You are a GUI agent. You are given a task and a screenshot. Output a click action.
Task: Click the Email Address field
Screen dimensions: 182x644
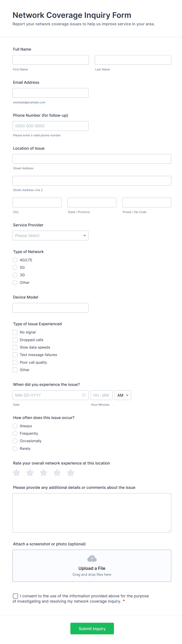coord(50,93)
